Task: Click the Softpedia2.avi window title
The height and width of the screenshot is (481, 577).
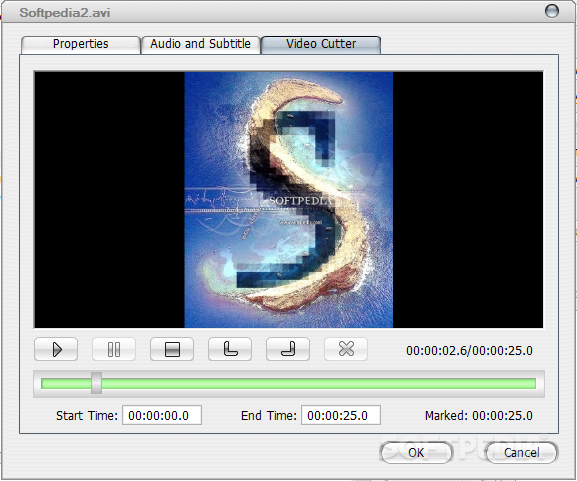Action: point(65,13)
